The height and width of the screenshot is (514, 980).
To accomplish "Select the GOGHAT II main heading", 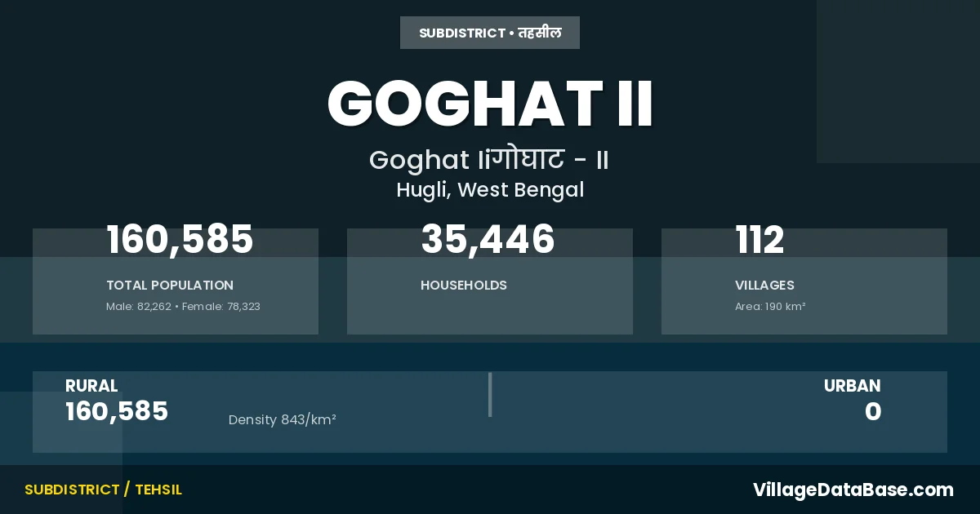I will 490,104.
